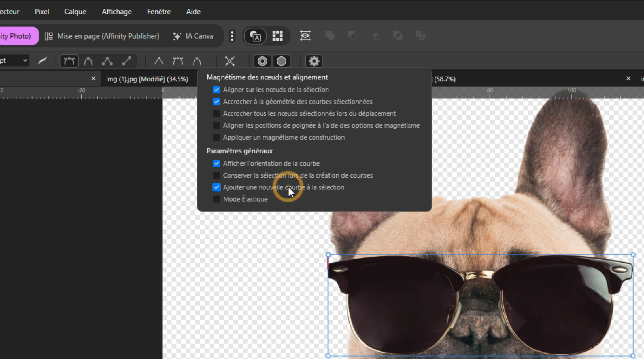
Task: Click the grid view icon
Action: (x=277, y=36)
